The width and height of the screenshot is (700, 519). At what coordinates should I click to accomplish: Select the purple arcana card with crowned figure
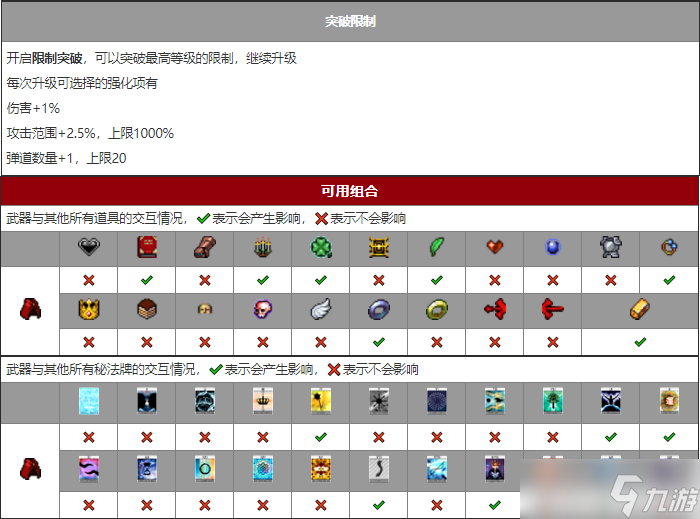point(495,469)
